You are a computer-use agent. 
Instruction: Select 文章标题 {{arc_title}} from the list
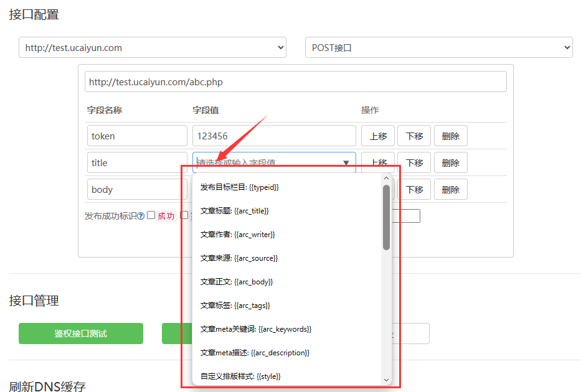tap(235, 211)
